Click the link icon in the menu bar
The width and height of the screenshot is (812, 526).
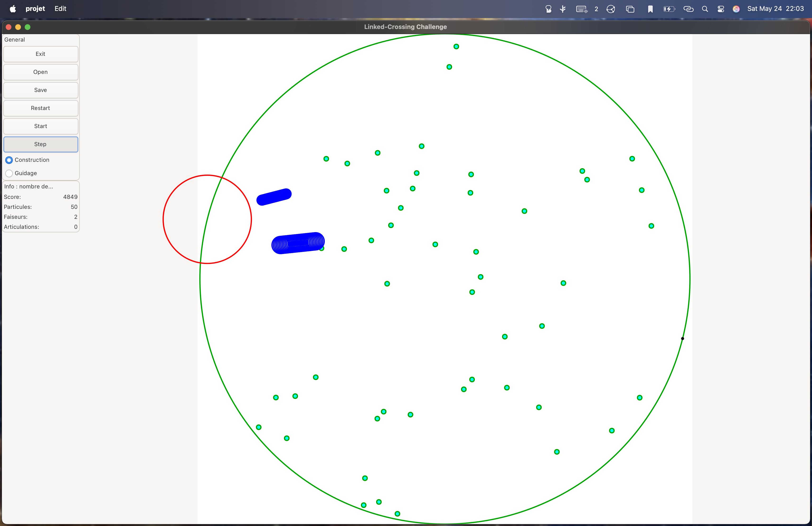point(689,9)
